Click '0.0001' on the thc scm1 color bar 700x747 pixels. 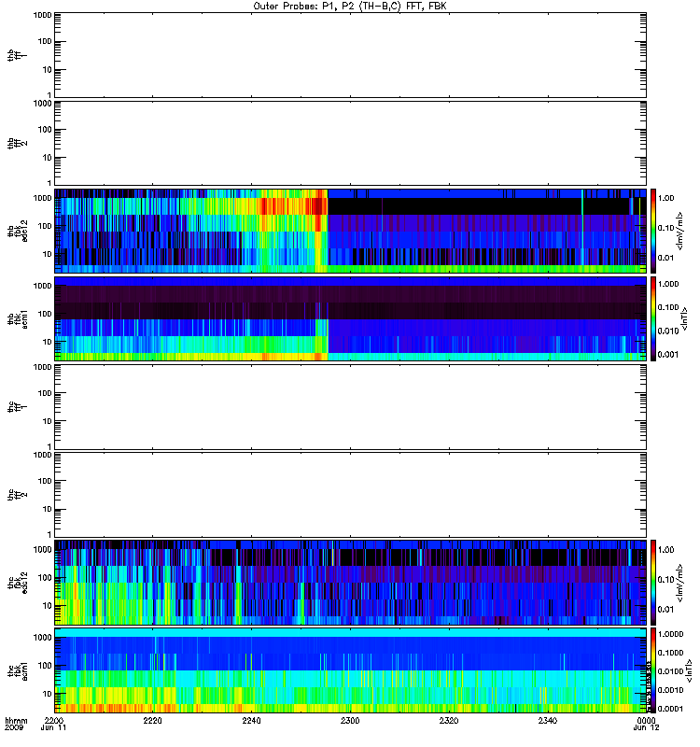670,709
